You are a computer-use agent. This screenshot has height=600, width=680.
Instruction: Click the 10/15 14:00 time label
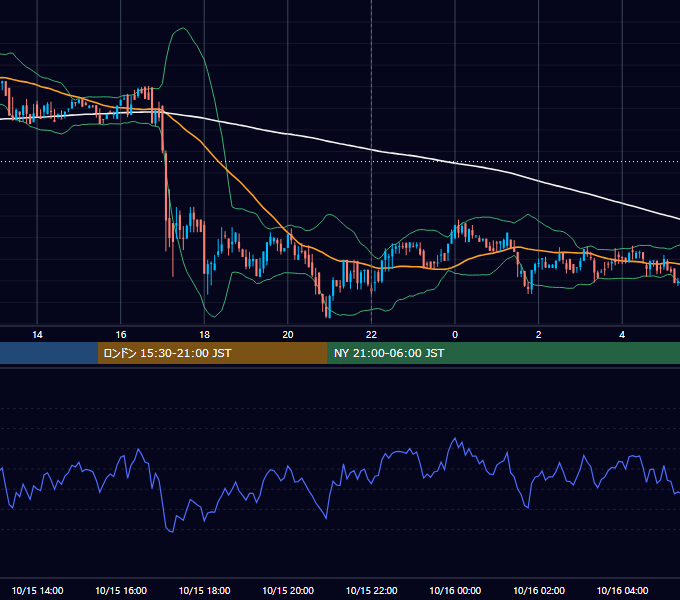[x=37, y=590]
